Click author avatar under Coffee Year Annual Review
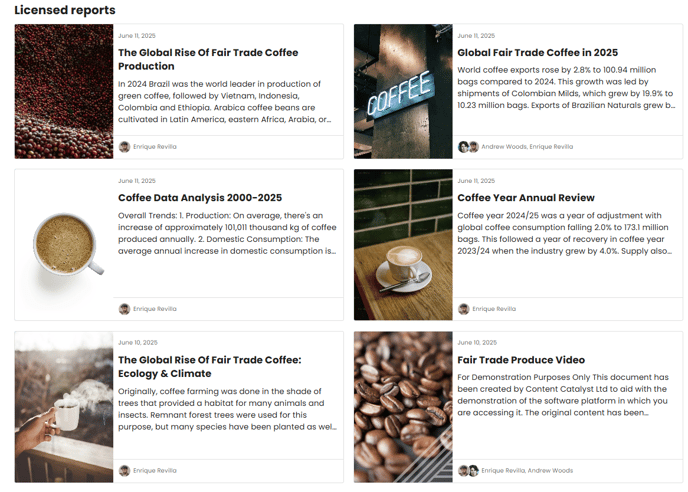Screen dimensions: 688x492 pyautogui.click(x=464, y=309)
